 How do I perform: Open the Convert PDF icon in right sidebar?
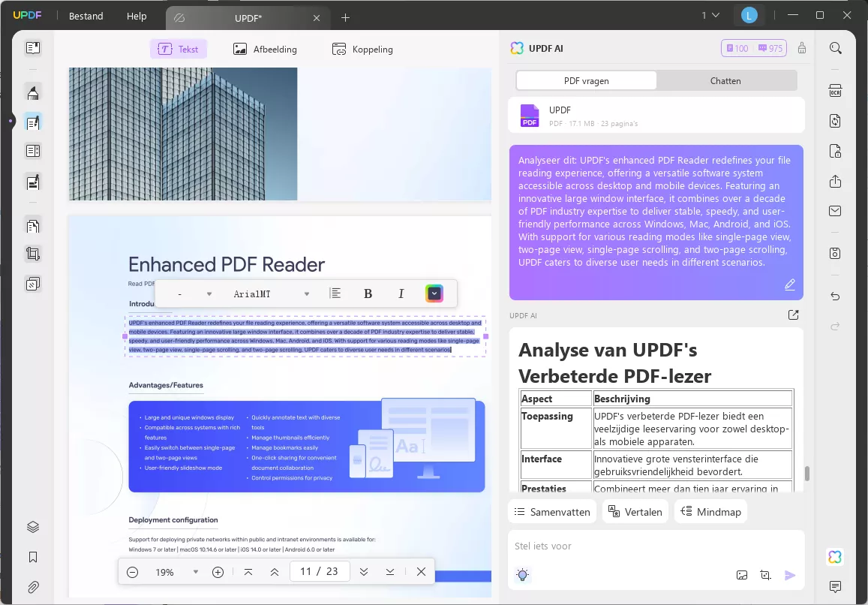coord(835,121)
